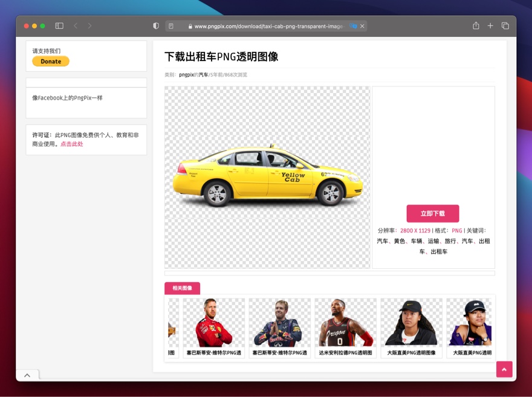Click the 请支持我们 text
The image size is (532, 397).
coord(47,51)
